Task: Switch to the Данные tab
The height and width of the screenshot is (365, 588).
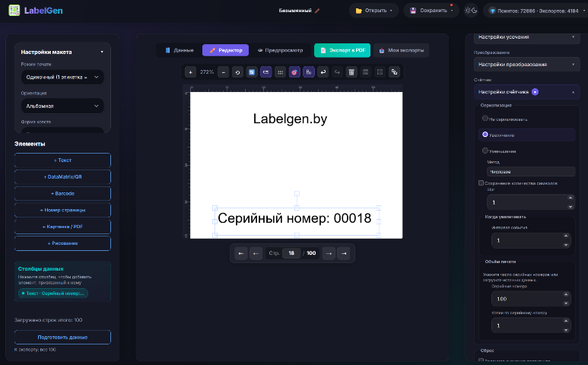Action: point(180,50)
